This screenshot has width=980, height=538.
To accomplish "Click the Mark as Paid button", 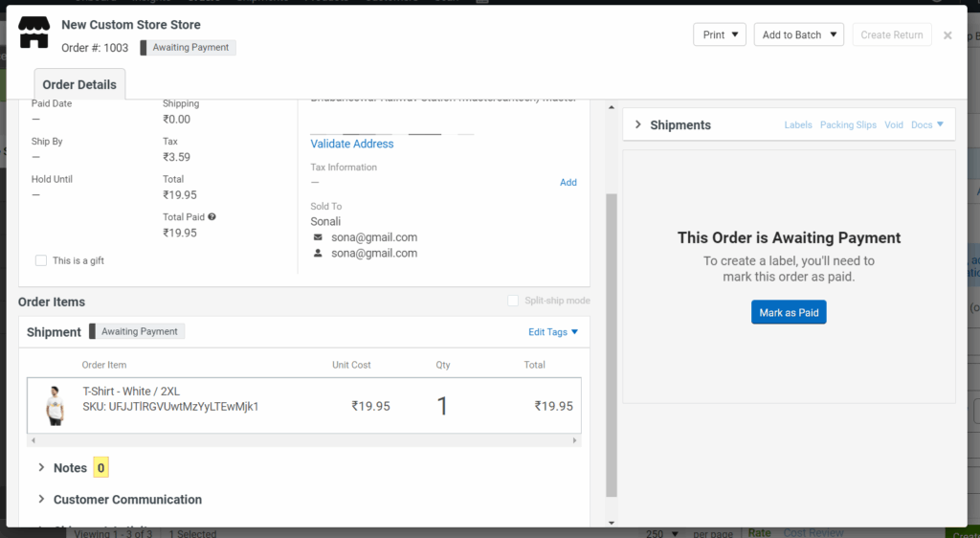I will pyautogui.click(x=789, y=312).
